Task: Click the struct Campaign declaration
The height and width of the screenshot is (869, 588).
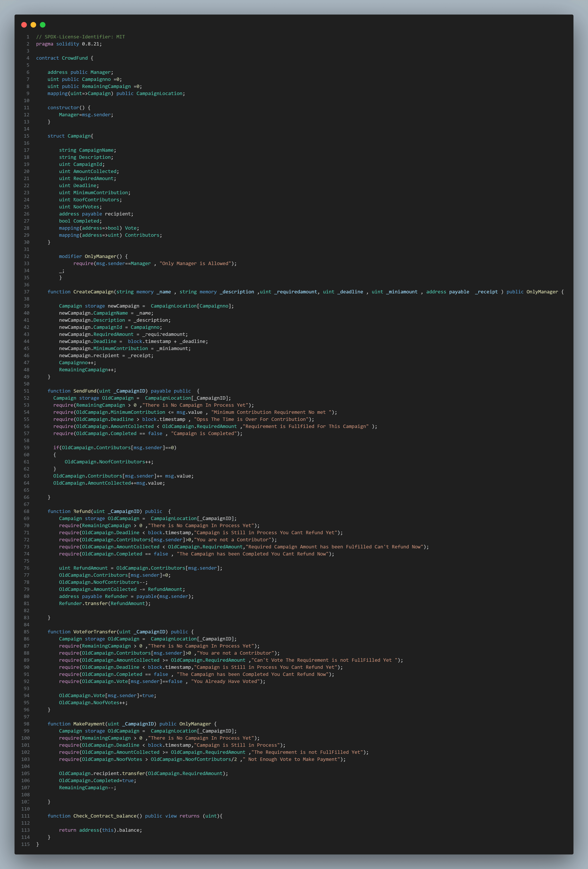Action: click(70, 136)
